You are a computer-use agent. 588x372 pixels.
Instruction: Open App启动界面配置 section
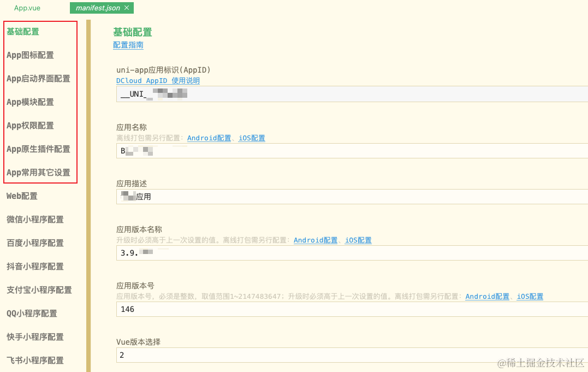coord(38,79)
